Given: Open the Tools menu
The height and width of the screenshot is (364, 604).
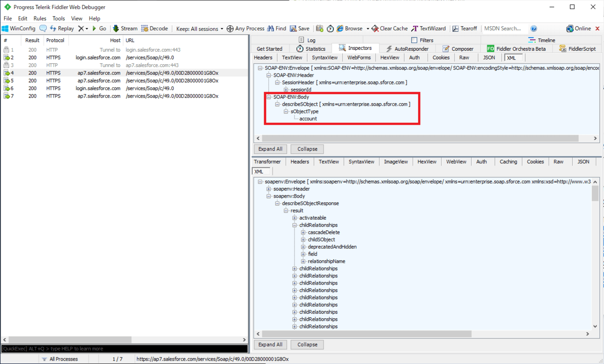Looking at the screenshot, I should click(x=59, y=19).
